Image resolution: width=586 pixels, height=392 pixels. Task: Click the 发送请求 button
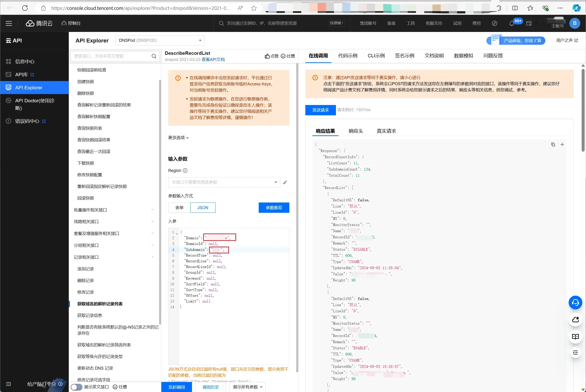click(x=320, y=110)
